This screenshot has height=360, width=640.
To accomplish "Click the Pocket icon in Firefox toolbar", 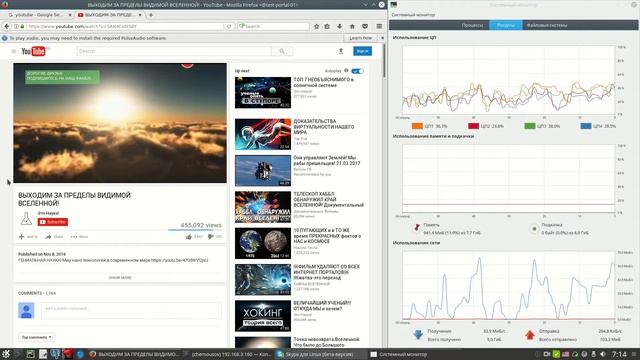I will (365, 26).
